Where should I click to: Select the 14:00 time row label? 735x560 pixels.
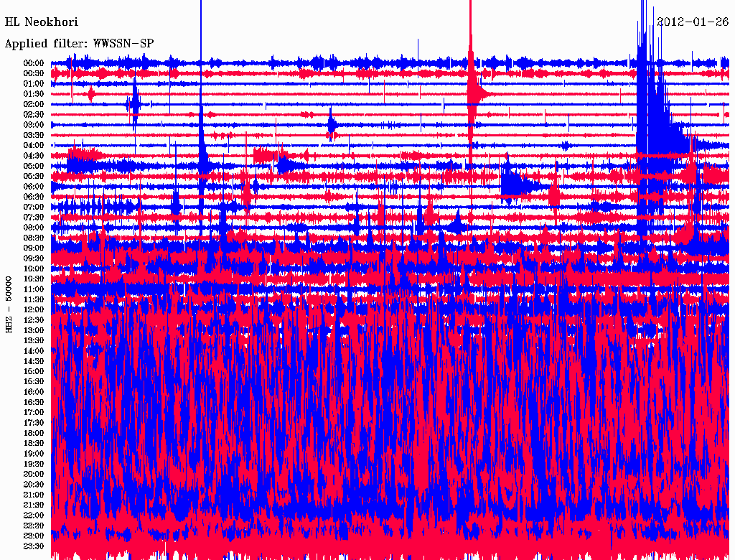coord(34,350)
